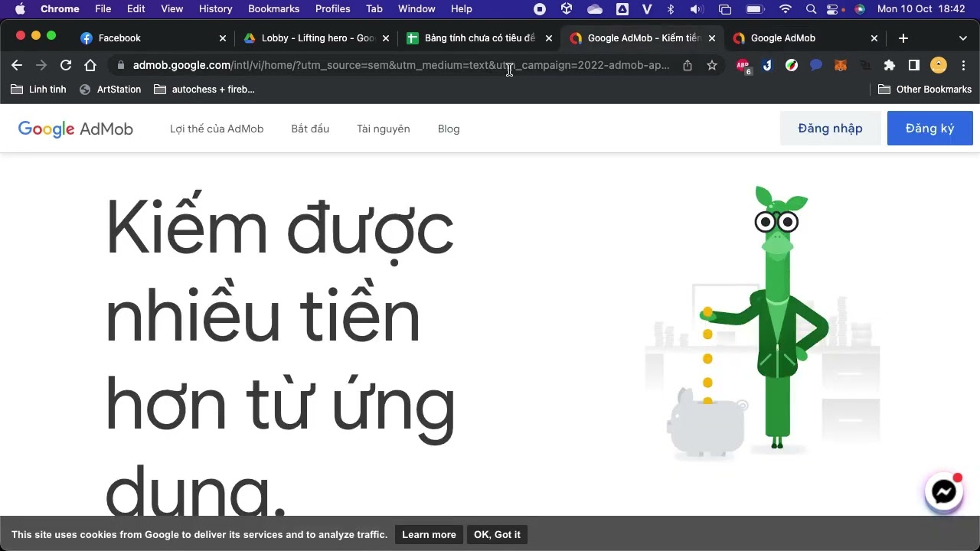Open the Extensions puzzle icon
980x551 pixels.
[x=889, y=65]
